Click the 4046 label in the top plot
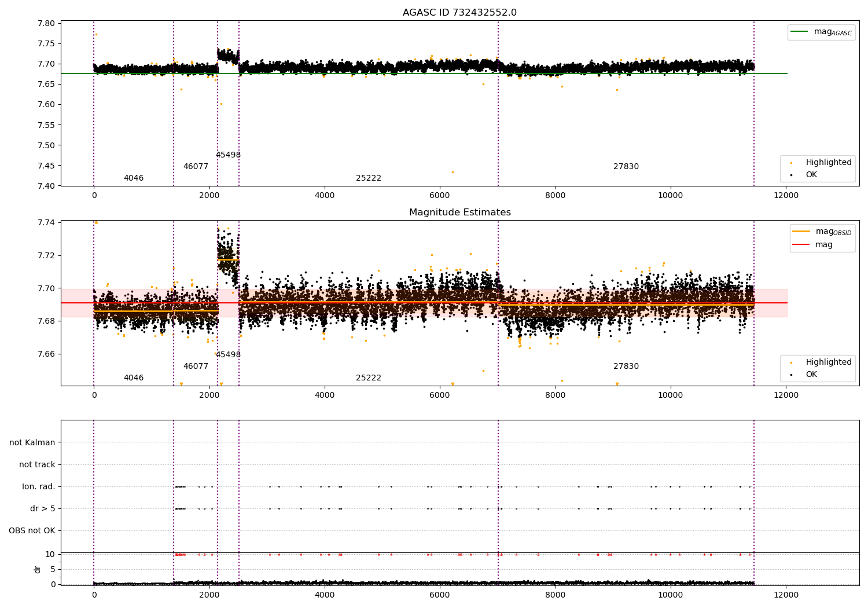This screenshot has height=608, width=868. tap(134, 178)
